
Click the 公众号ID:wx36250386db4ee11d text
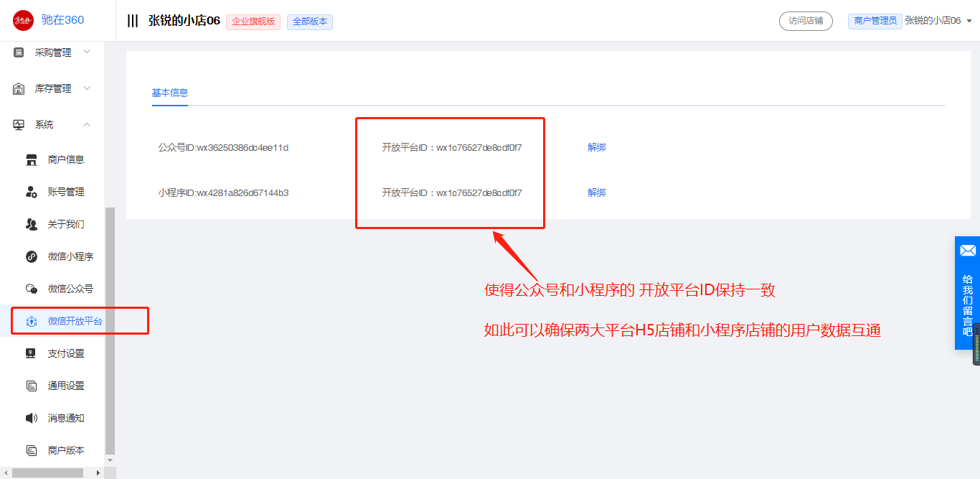[223, 148]
